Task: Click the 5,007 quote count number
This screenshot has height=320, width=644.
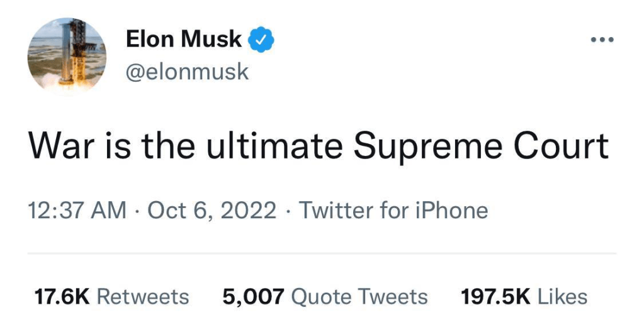Action: tap(254, 297)
